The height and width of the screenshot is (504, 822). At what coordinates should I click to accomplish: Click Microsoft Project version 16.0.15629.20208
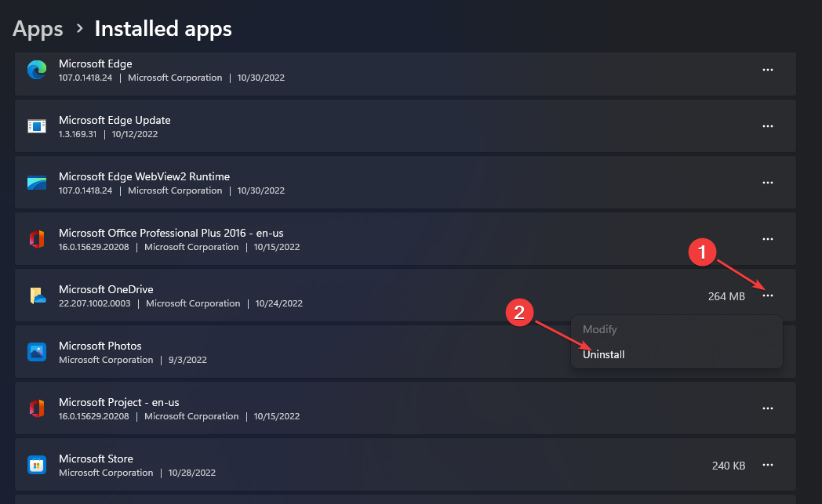point(94,416)
